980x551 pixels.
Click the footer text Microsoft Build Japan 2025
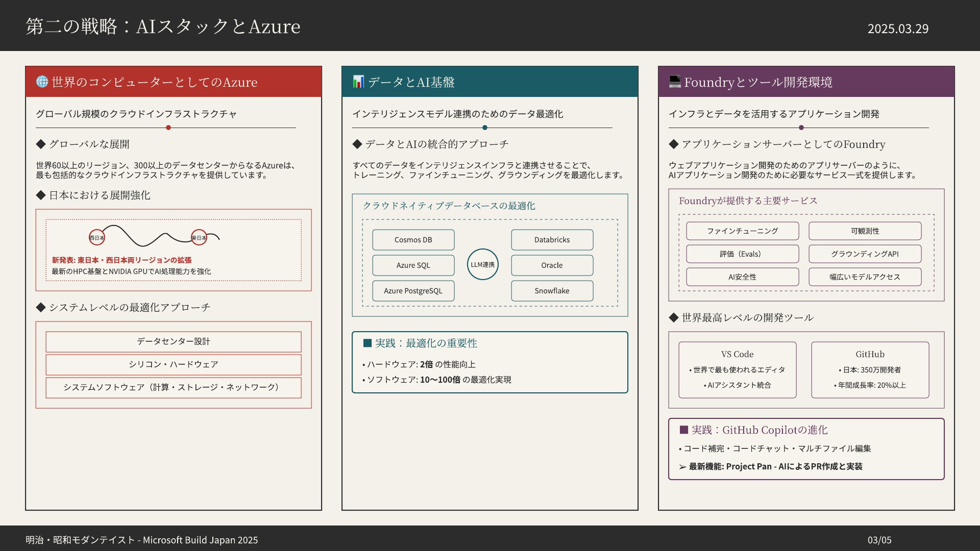tap(201, 540)
